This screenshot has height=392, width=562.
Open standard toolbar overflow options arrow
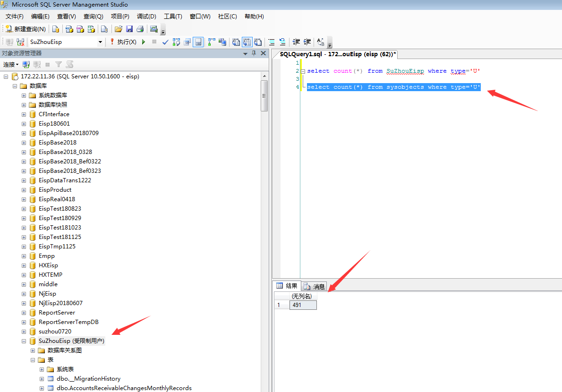click(163, 30)
